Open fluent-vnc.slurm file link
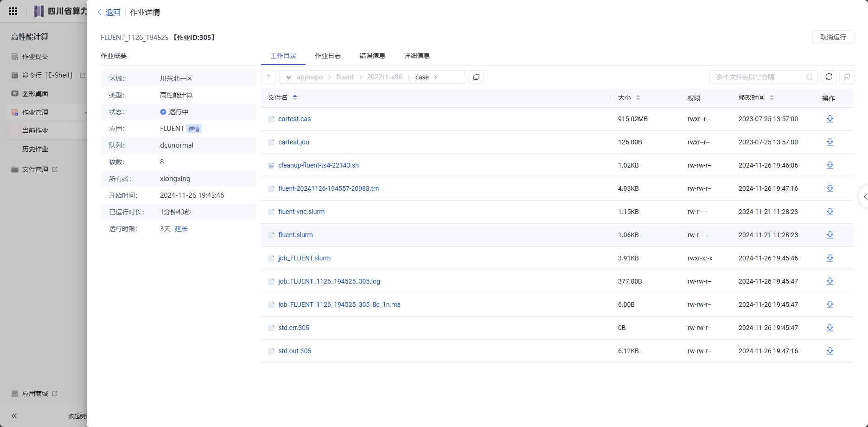The height and width of the screenshot is (427, 868). (301, 212)
